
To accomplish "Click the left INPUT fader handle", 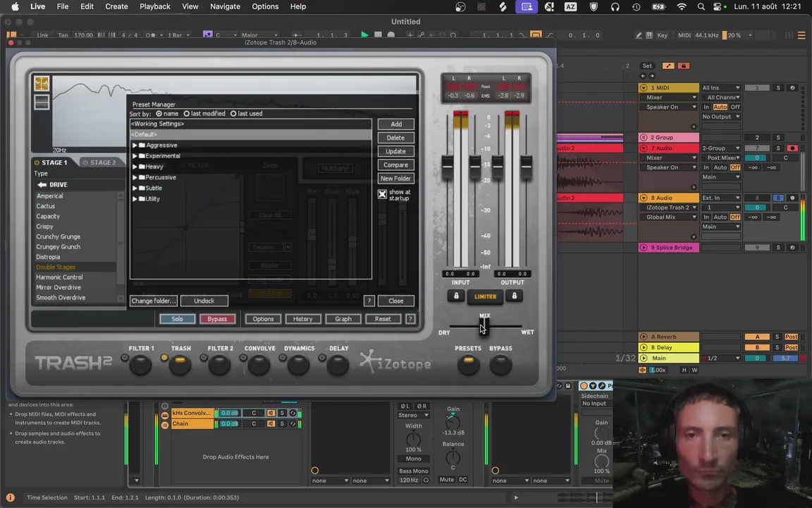I will click(447, 167).
